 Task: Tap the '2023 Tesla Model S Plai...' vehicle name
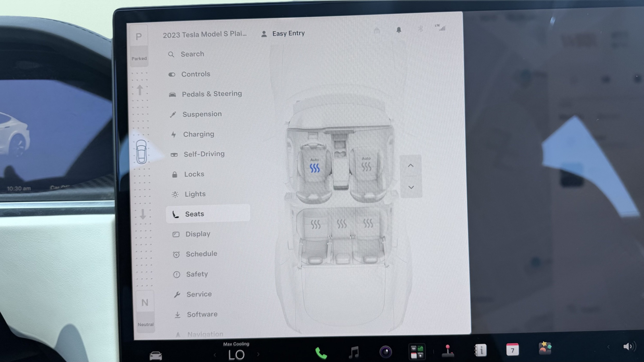(205, 34)
